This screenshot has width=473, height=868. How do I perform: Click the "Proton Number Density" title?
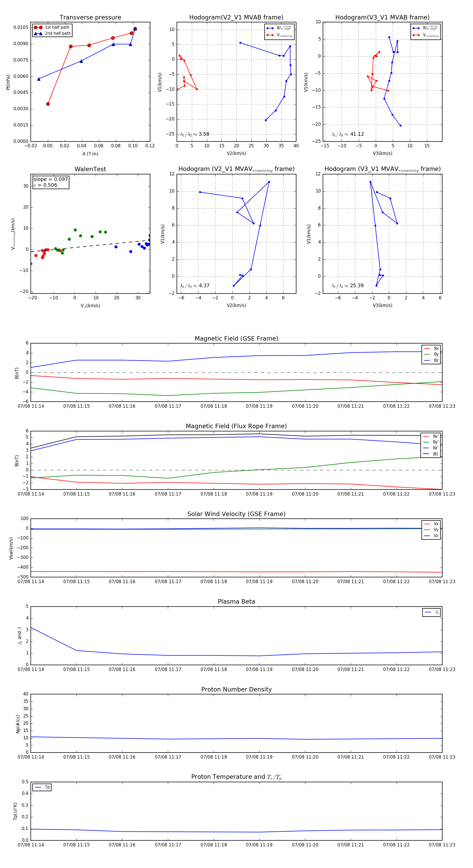tap(236, 689)
